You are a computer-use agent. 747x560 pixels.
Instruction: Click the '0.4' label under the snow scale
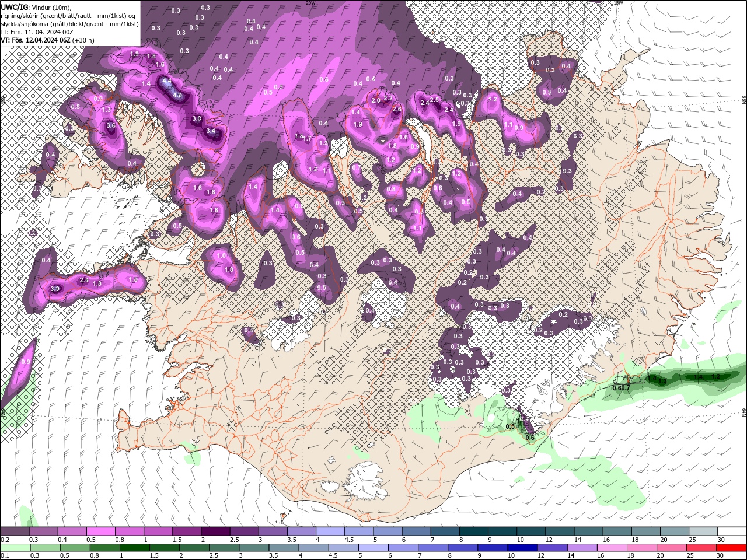pyautogui.click(x=62, y=540)
